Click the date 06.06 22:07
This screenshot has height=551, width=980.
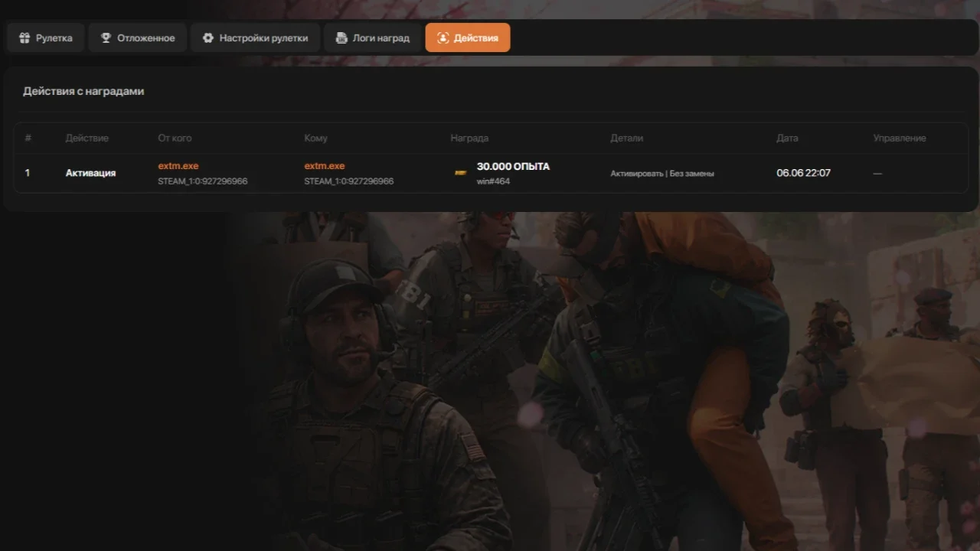pos(804,173)
